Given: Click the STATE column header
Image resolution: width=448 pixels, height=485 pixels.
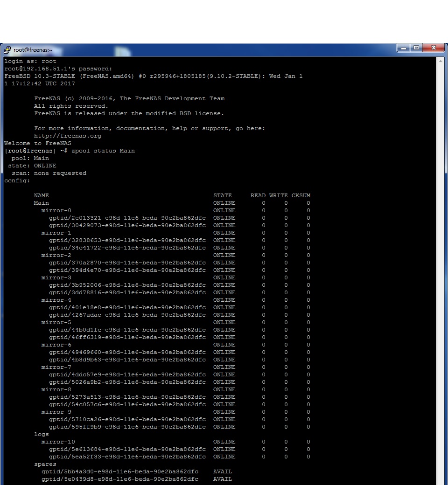Looking at the screenshot, I should tap(222, 195).
